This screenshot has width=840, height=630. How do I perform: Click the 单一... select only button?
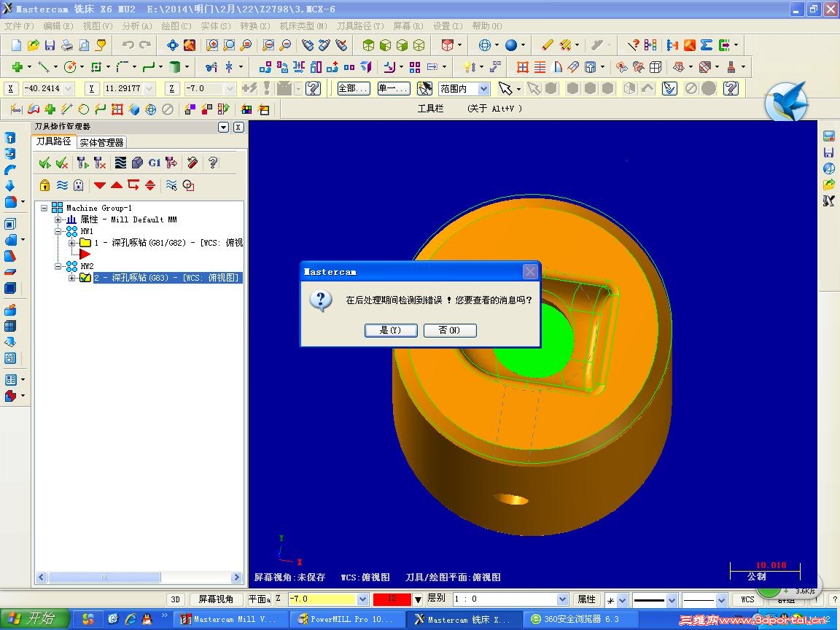(394, 88)
